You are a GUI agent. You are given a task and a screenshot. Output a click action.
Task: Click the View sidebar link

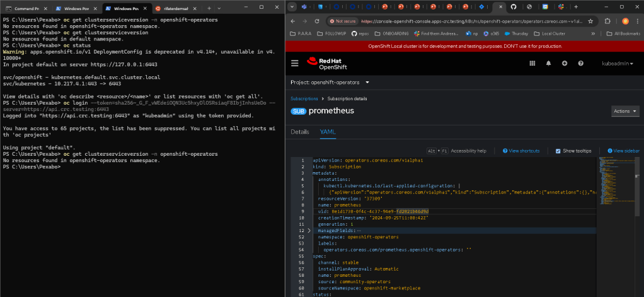[623, 151]
